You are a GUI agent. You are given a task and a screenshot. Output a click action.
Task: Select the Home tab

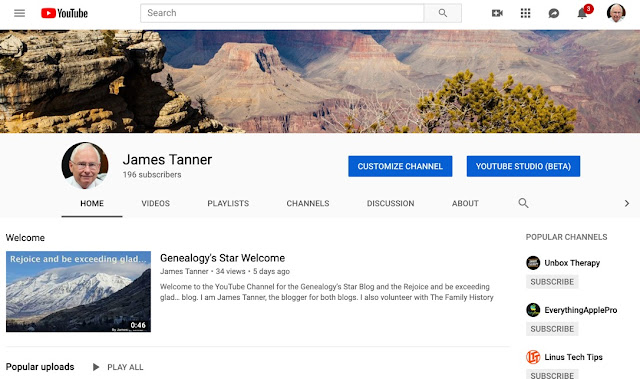click(92, 204)
